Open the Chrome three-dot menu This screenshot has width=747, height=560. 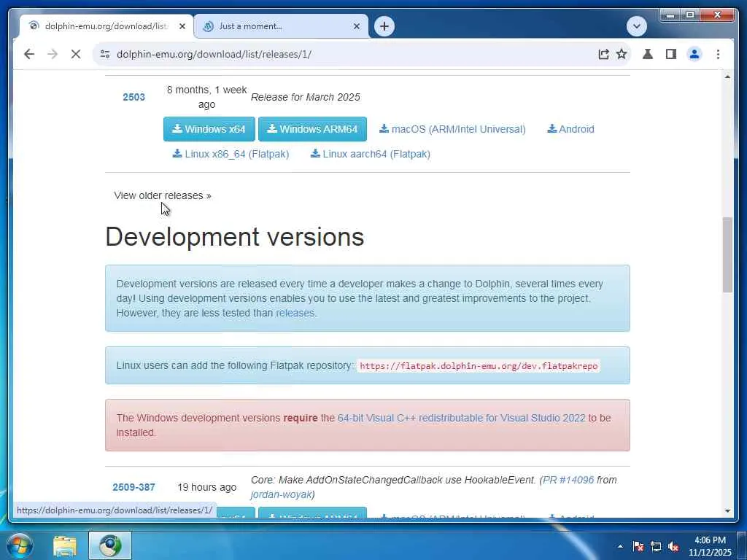718,54
